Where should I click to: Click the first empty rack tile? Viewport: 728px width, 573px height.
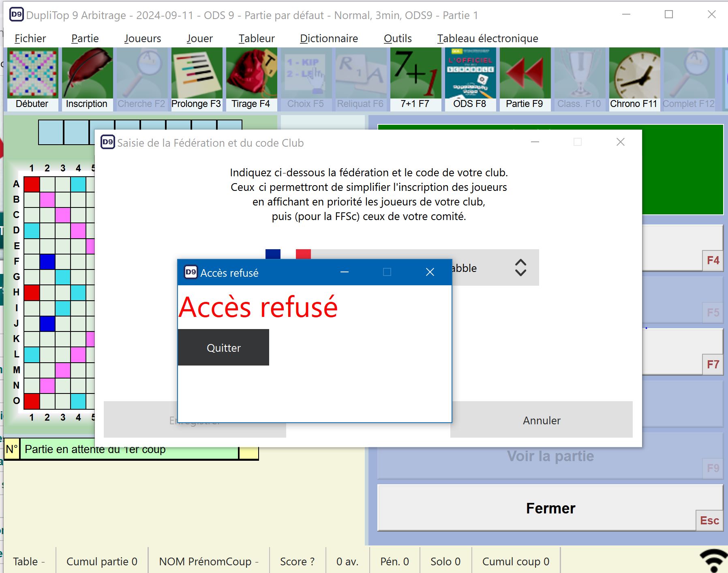coord(51,133)
